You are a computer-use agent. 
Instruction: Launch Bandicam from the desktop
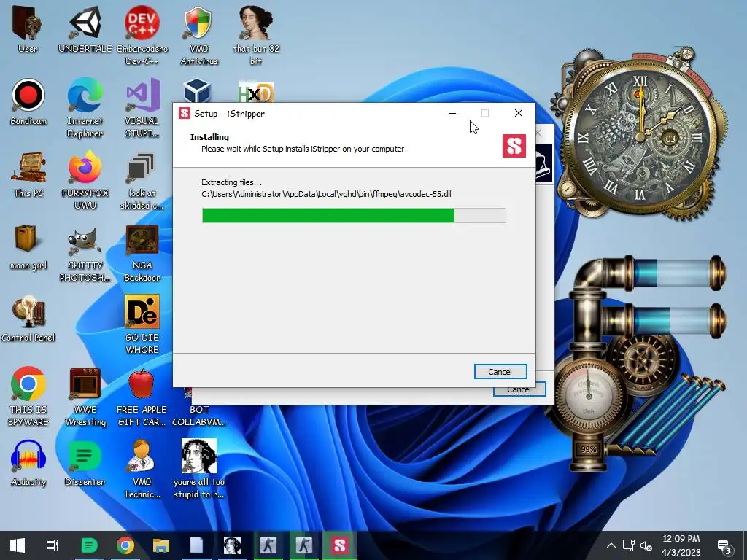coord(28,102)
